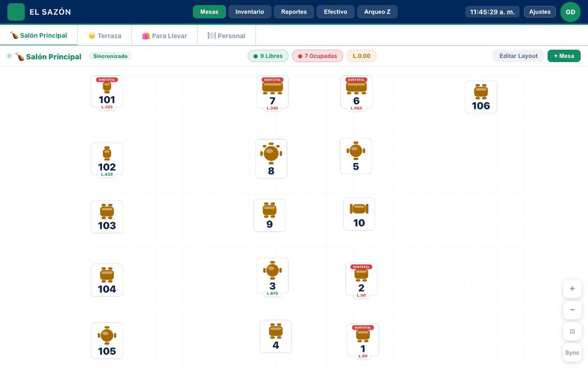
Task: Open table 102 with L.430
Action: coord(107,159)
